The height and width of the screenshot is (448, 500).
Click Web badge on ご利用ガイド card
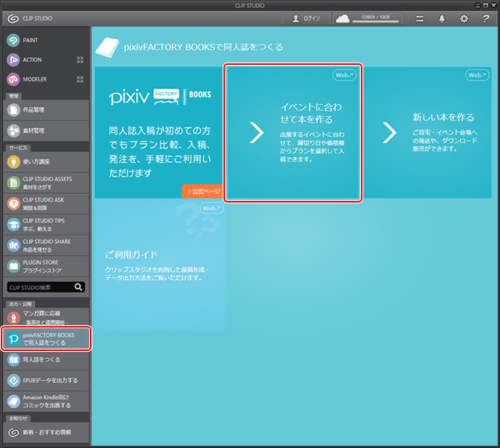pyautogui.click(x=212, y=209)
